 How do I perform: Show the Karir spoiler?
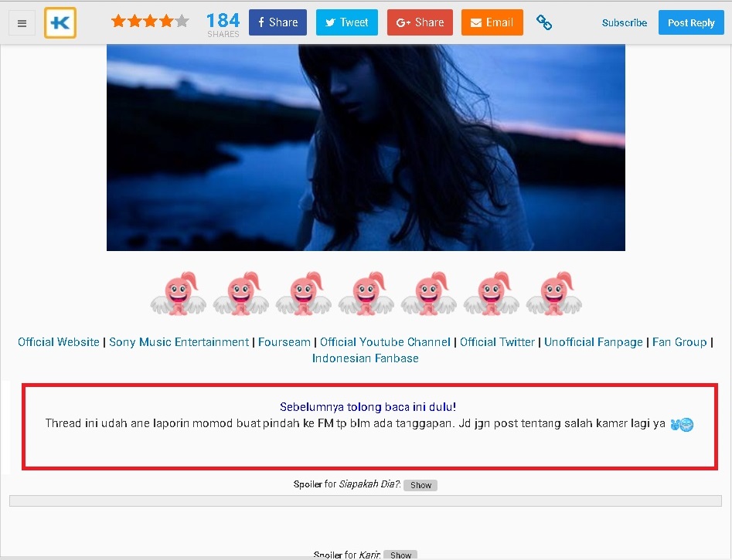pos(400,555)
